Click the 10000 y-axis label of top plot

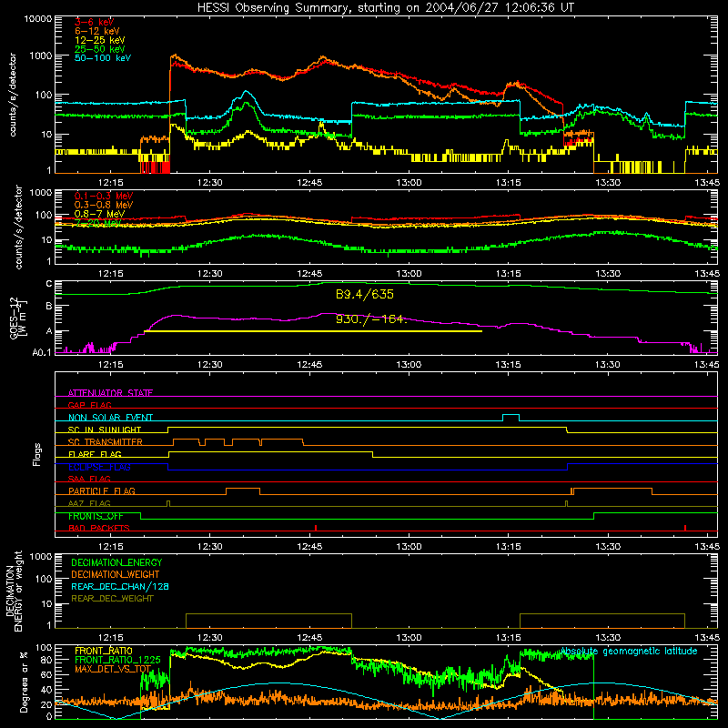coord(38,19)
